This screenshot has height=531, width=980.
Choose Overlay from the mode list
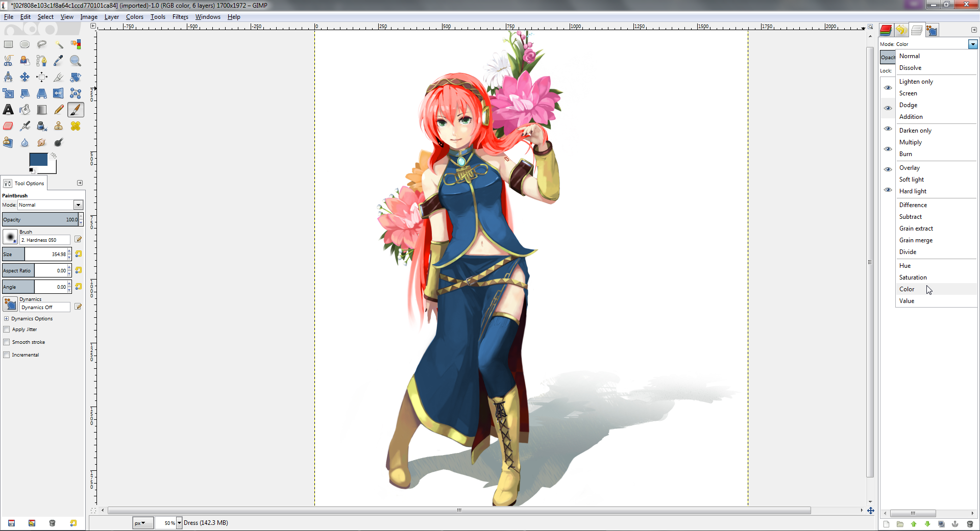click(x=937, y=168)
